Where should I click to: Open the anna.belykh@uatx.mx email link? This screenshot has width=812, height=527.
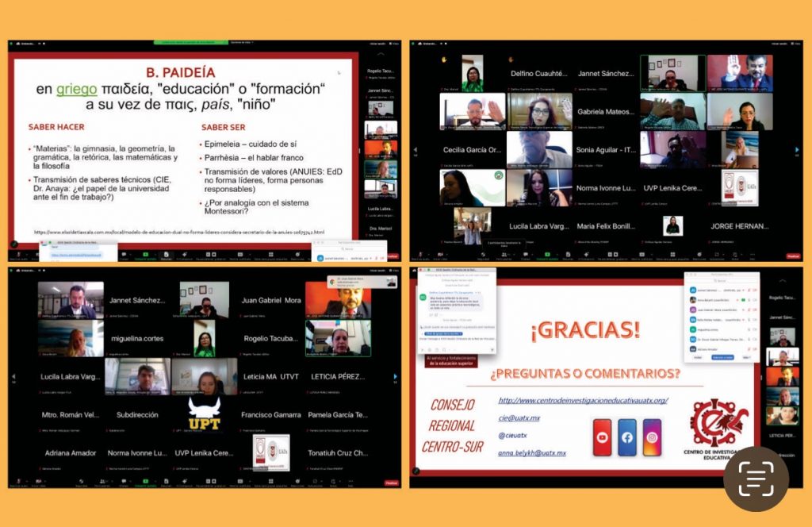[532, 452]
